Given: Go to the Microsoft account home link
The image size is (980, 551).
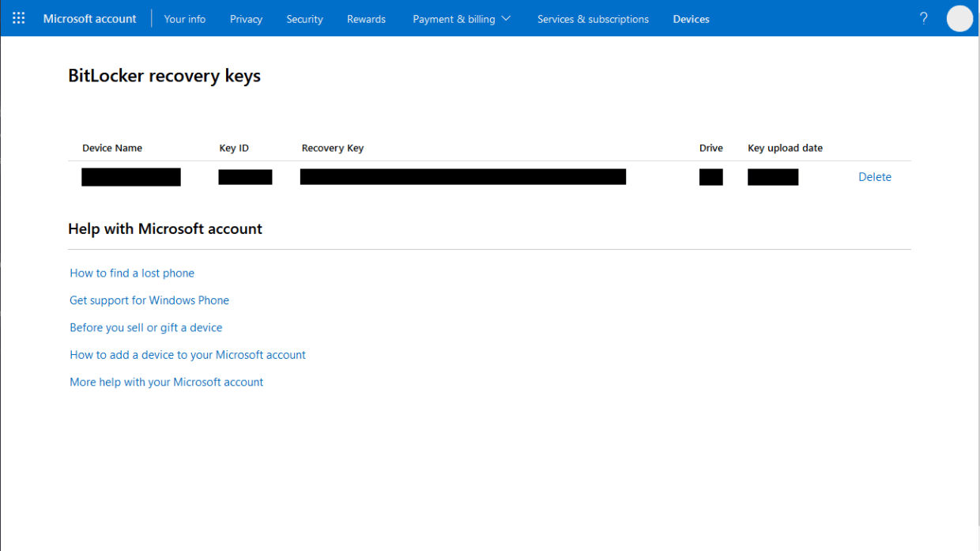Looking at the screenshot, I should click(x=89, y=18).
